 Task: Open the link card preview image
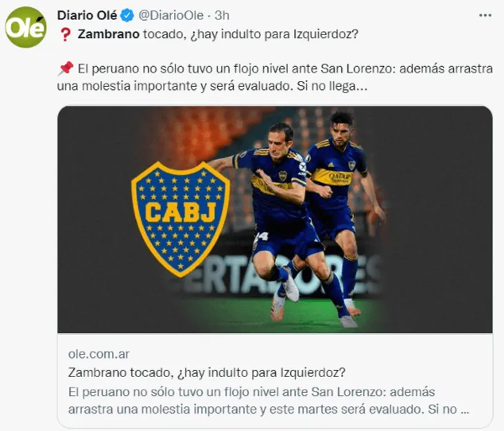[x=275, y=220]
